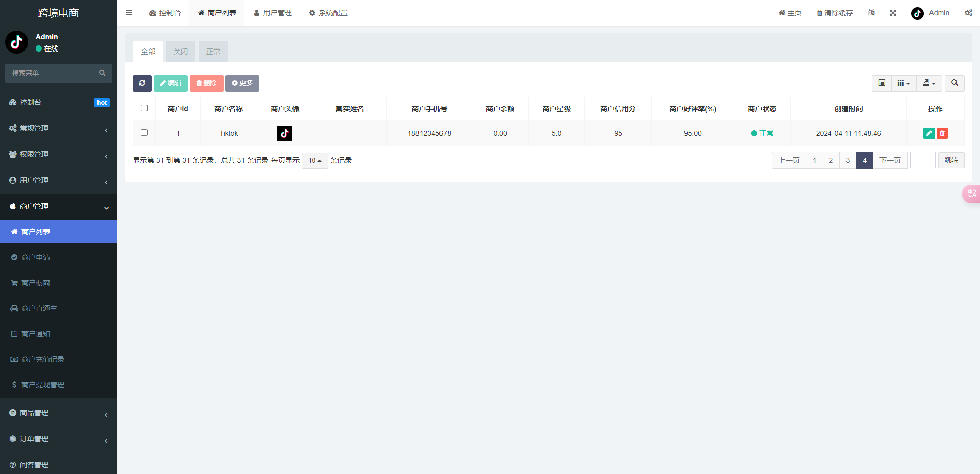
Task: Open the 用户管理 top tab
Action: (273, 13)
